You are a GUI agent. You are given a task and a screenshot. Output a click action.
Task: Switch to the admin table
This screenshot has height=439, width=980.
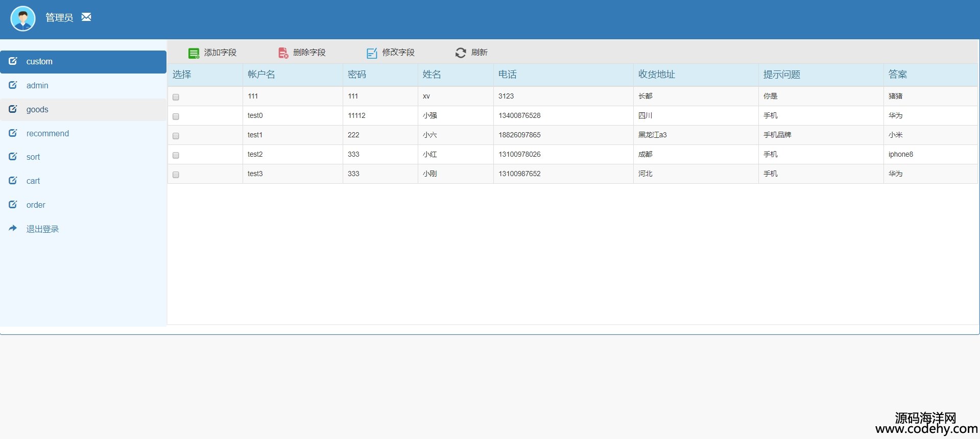37,86
